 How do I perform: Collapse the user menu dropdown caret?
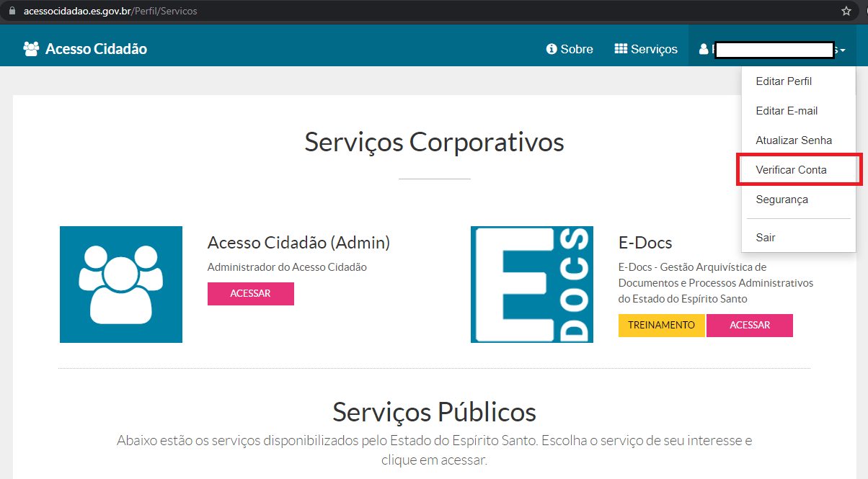pos(843,50)
